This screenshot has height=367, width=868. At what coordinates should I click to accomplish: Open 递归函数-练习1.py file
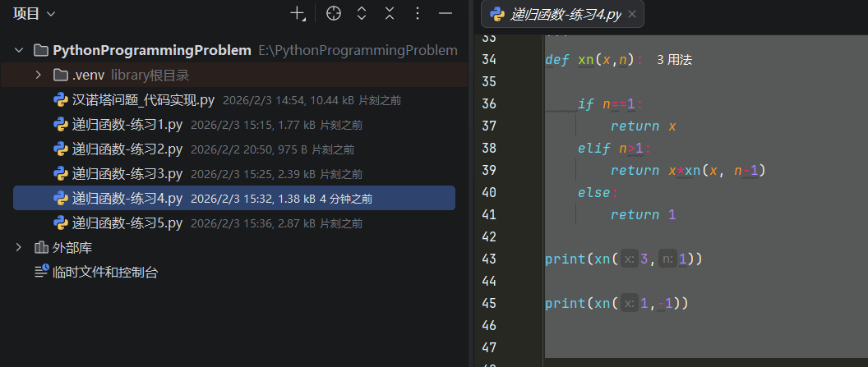pyautogui.click(x=127, y=125)
